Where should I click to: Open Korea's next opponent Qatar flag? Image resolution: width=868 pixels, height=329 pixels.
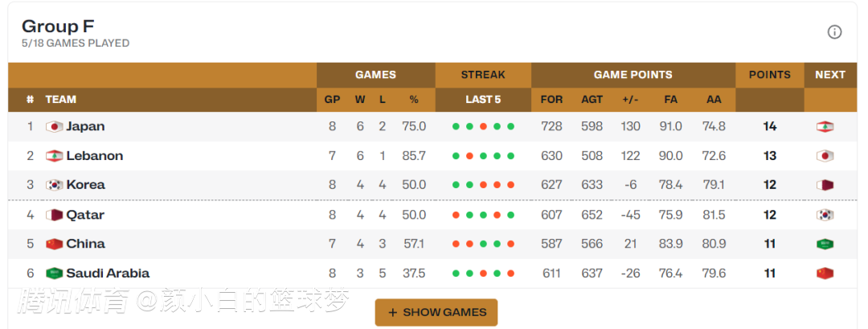(825, 185)
